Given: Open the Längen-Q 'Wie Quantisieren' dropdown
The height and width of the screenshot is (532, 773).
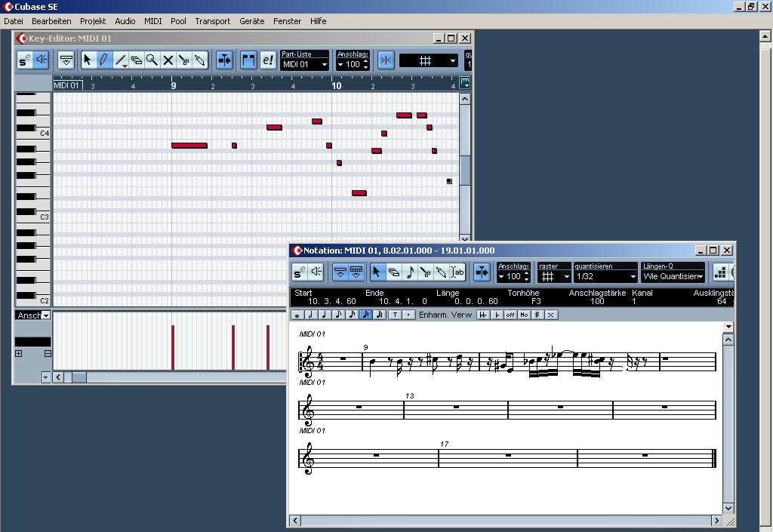Looking at the screenshot, I should 673,277.
